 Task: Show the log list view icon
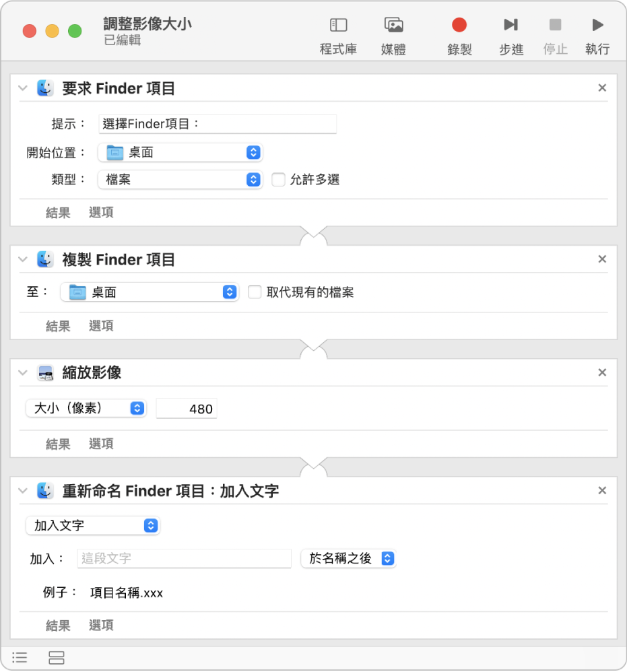(x=20, y=657)
